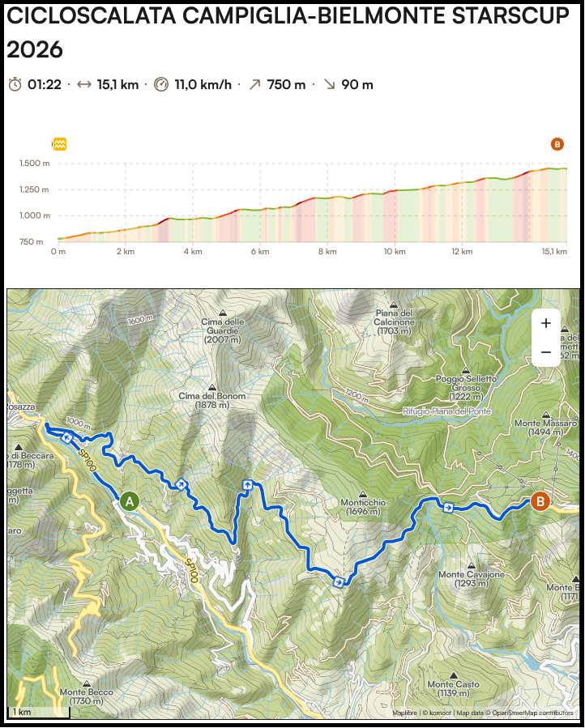
Task: Click the speedometer average speed icon
Action: [160, 84]
